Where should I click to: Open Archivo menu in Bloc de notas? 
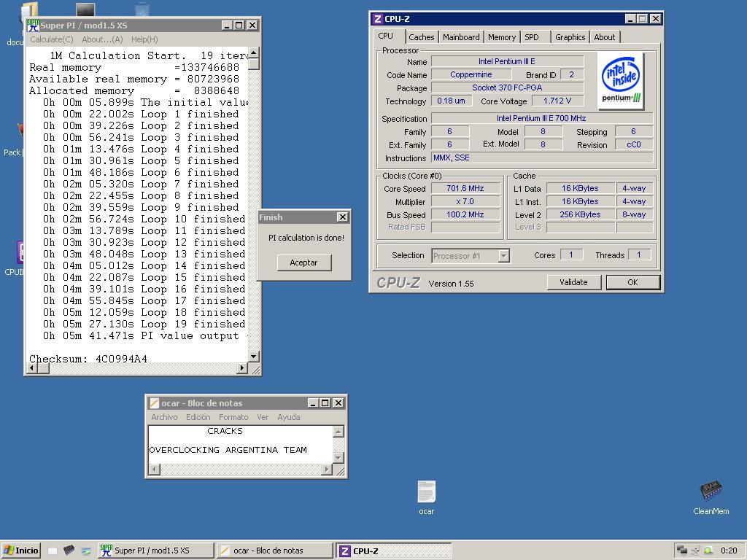164,417
